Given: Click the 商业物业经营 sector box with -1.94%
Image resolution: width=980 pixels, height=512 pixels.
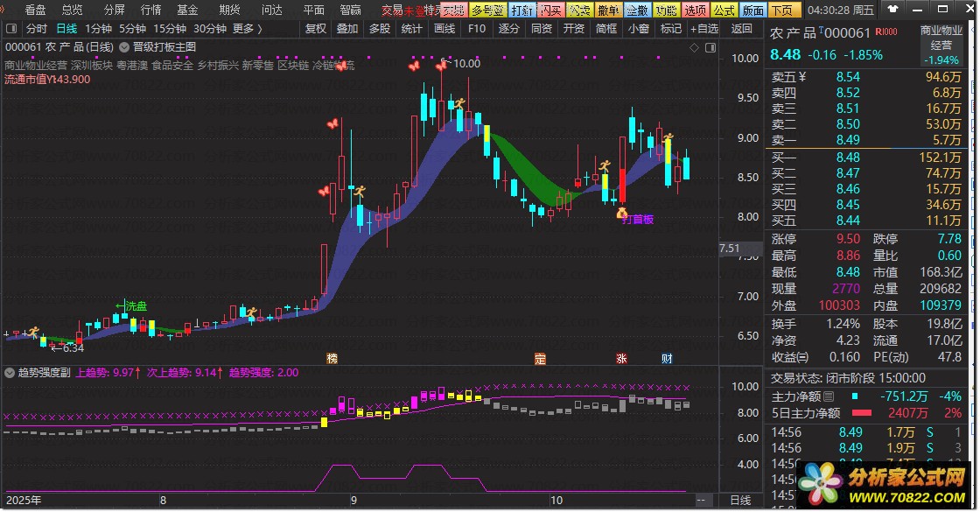Looking at the screenshot, I should tap(941, 45).
